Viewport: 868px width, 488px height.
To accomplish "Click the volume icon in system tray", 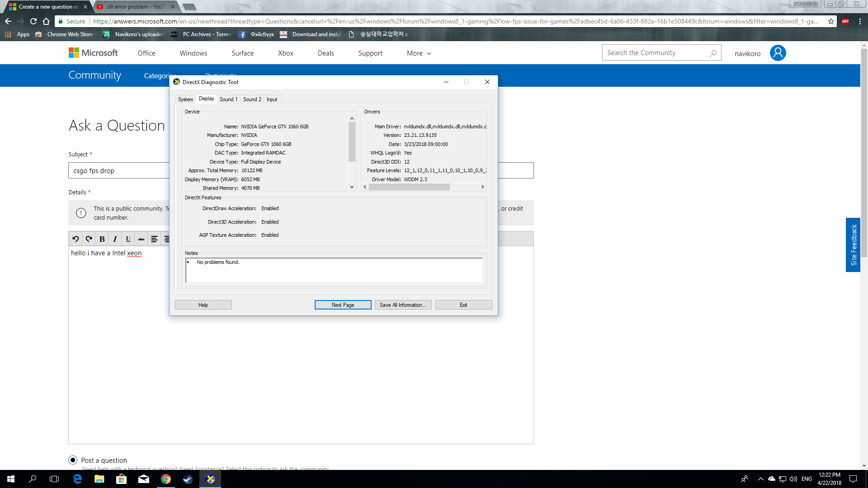I will (793, 479).
